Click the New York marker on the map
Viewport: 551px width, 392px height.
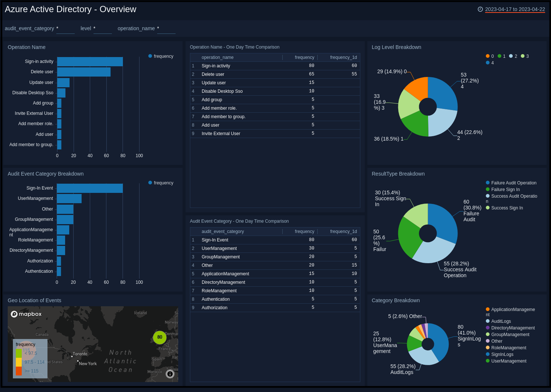point(78,361)
